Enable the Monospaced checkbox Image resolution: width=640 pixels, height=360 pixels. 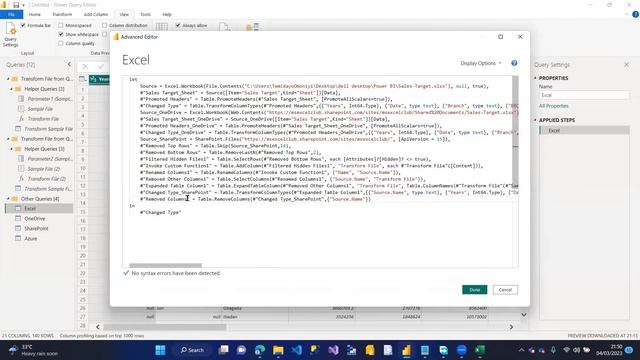click(x=61, y=25)
